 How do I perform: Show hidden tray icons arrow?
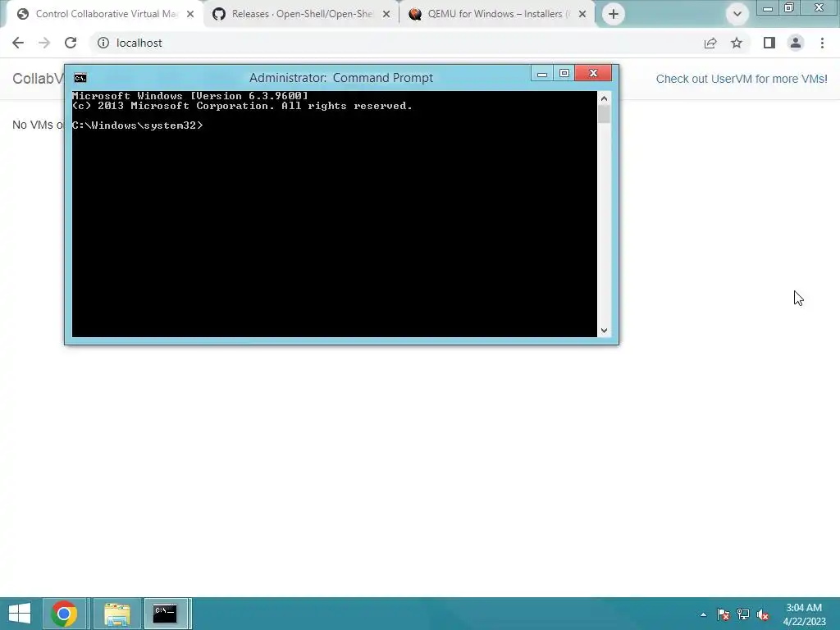[703, 614]
